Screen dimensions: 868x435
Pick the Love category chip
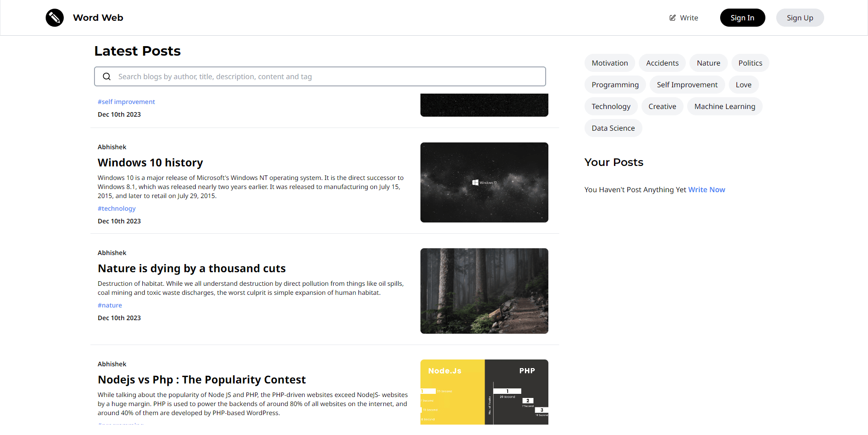743,85
